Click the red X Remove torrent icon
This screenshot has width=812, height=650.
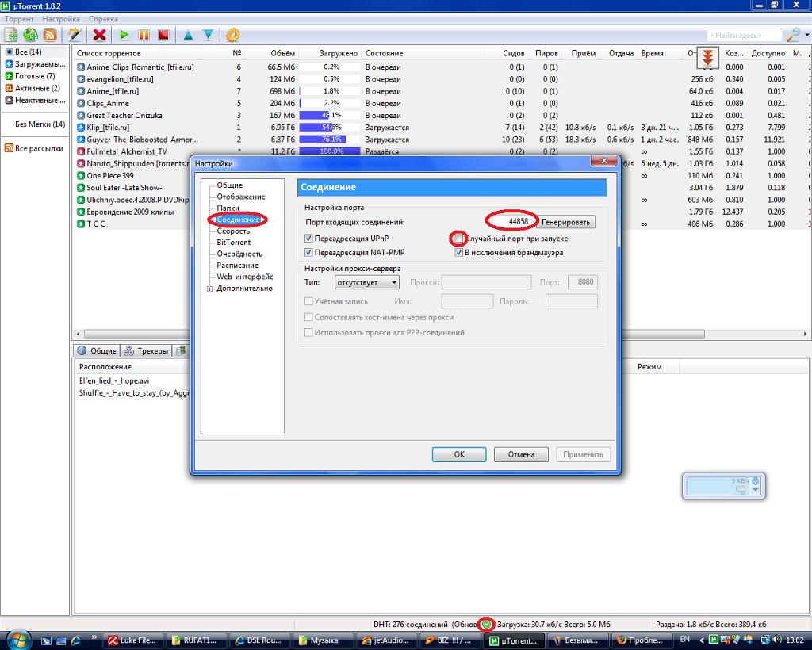[x=99, y=35]
